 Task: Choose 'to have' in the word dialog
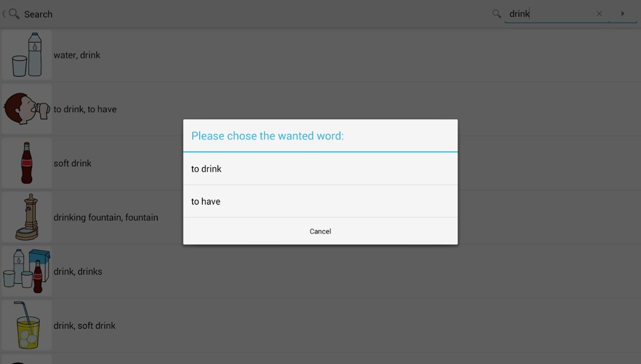[x=320, y=201]
